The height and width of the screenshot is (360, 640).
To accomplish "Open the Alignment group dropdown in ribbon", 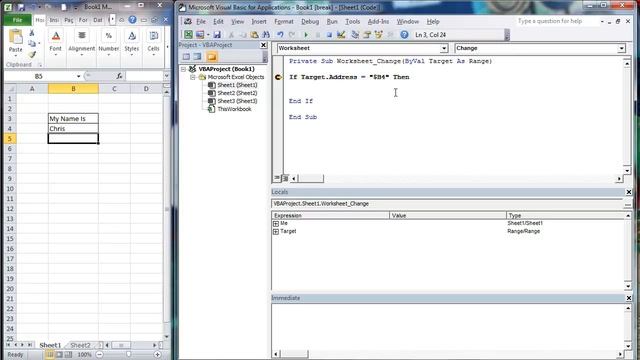I will [82, 43].
